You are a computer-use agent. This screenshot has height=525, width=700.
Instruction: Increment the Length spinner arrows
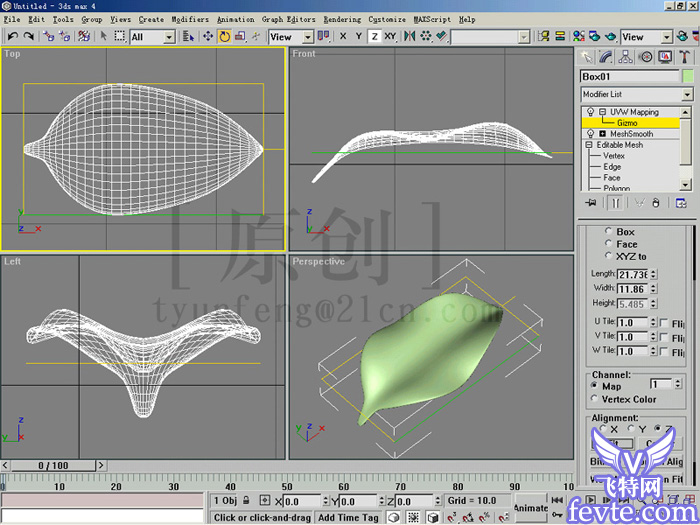tap(653, 272)
